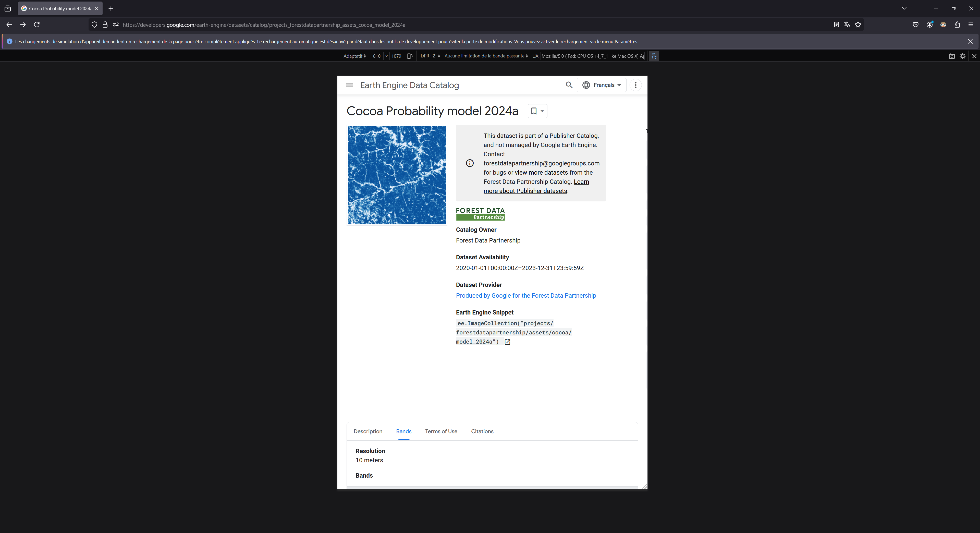Viewport: 980px width, 533px height.
Task: Open the three-dot more options menu
Action: (635, 85)
